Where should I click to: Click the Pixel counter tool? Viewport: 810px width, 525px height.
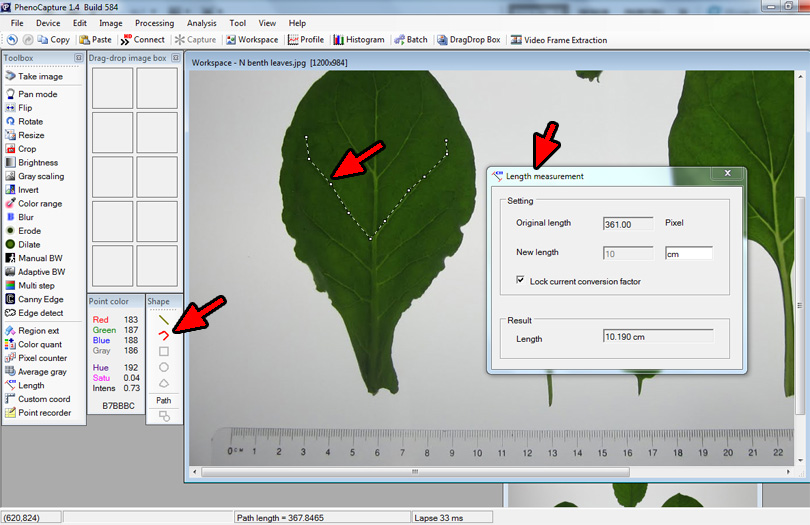42,358
